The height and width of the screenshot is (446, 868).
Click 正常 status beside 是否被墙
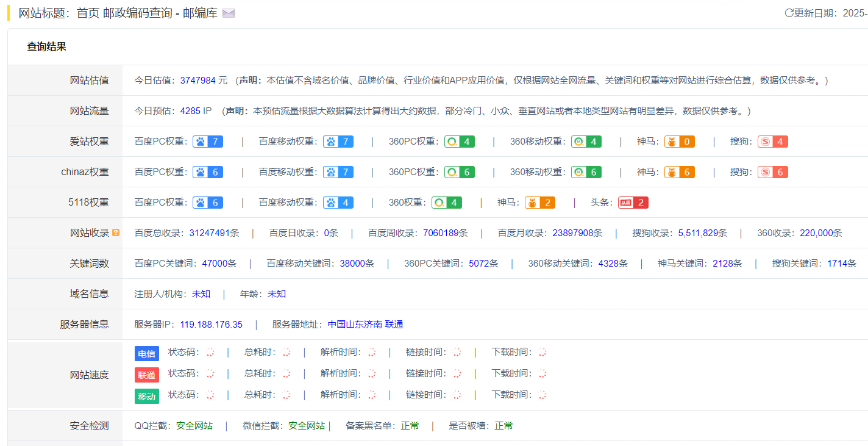[x=504, y=425]
